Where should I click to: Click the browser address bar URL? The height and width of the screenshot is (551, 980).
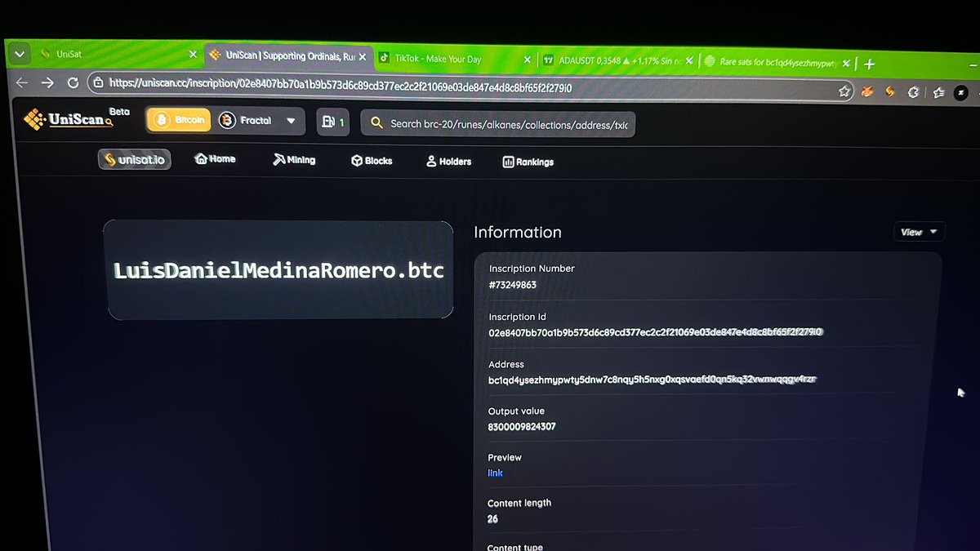coord(340,86)
